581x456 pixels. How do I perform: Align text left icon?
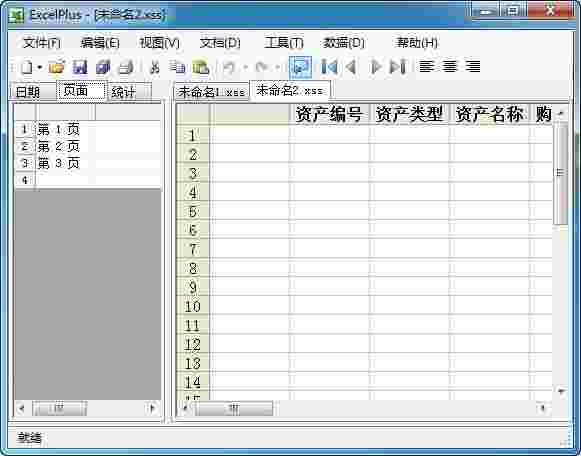tap(426, 67)
